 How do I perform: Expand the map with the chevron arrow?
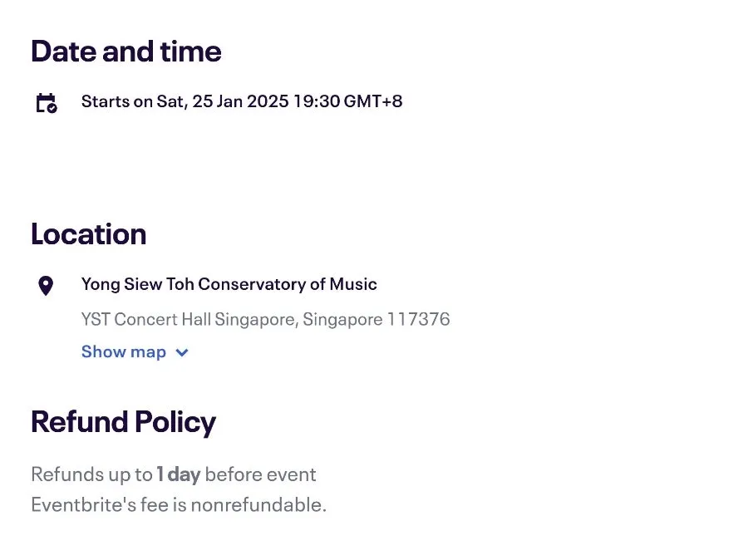click(182, 352)
